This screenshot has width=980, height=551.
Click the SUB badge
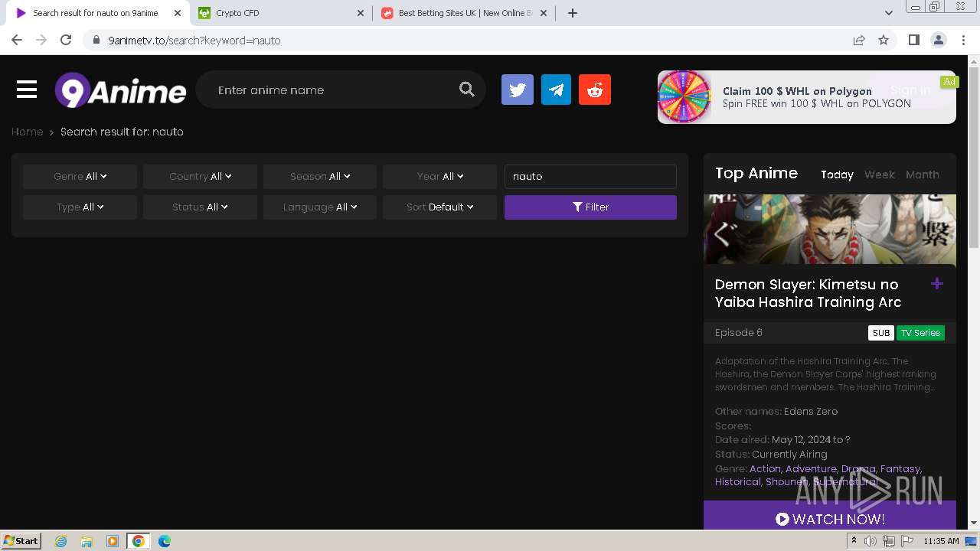(881, 333)
